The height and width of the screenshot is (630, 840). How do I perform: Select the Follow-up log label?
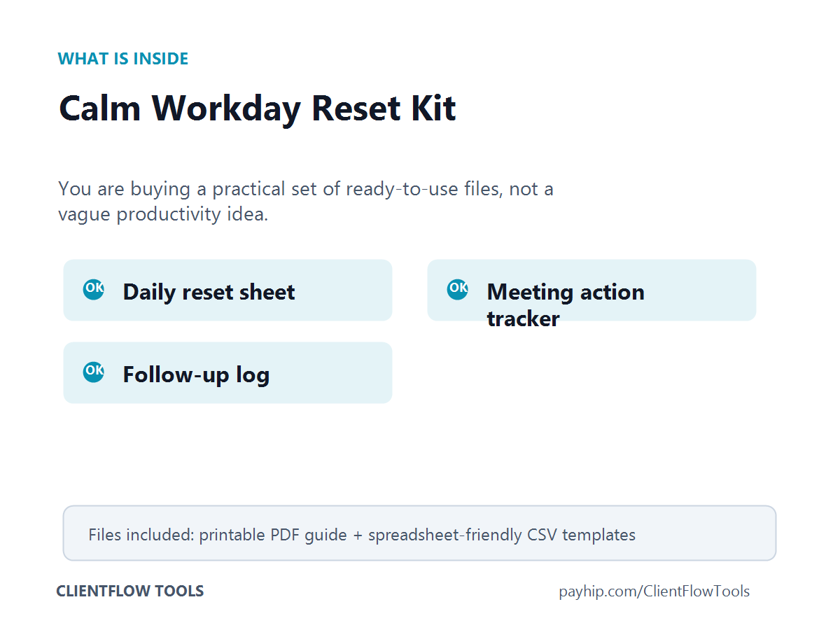(x=196, y=374)
